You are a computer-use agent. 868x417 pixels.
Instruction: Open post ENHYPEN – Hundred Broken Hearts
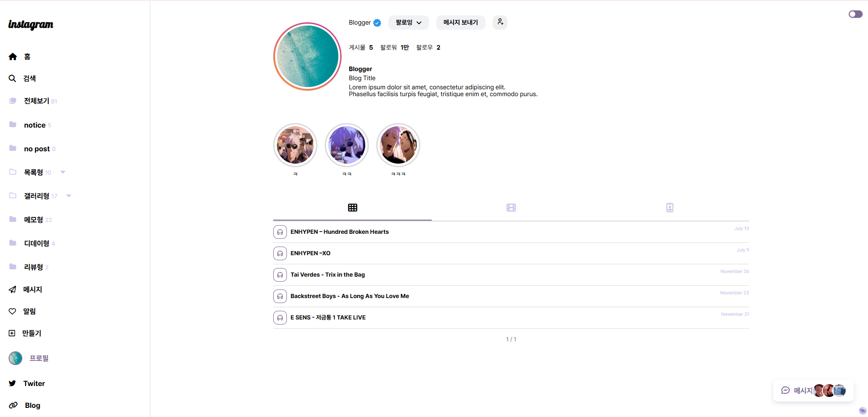[x=340, y=232]
